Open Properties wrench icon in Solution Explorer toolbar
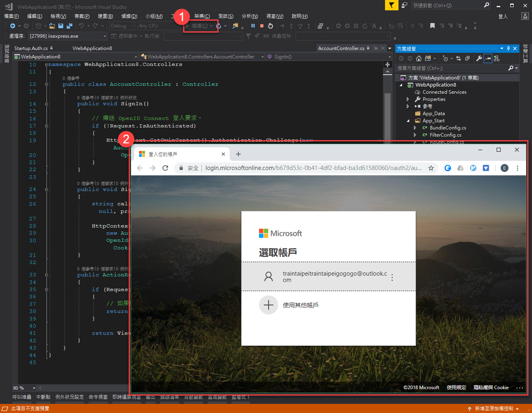This screenshot has height=413, width=532. tap(479, 58)
